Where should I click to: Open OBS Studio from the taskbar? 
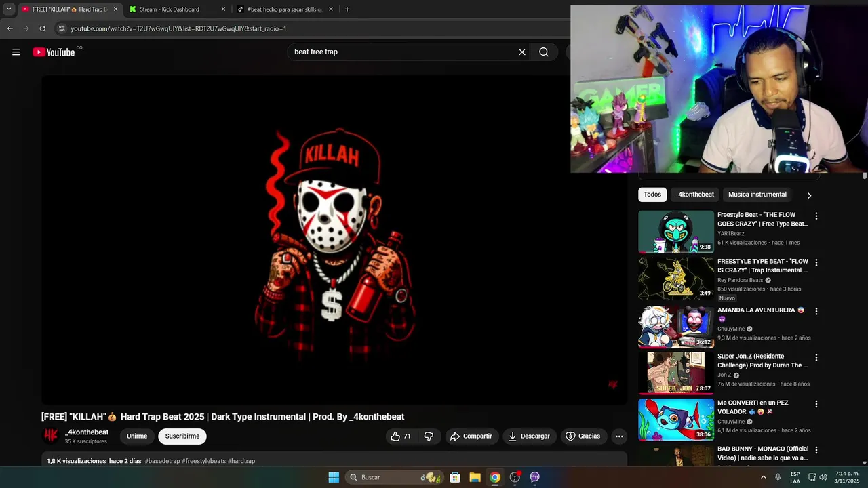point(515,477)
